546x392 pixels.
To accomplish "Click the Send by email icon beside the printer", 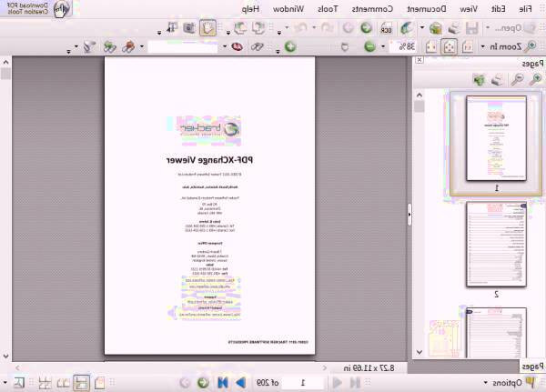I will tap(435, 28).
